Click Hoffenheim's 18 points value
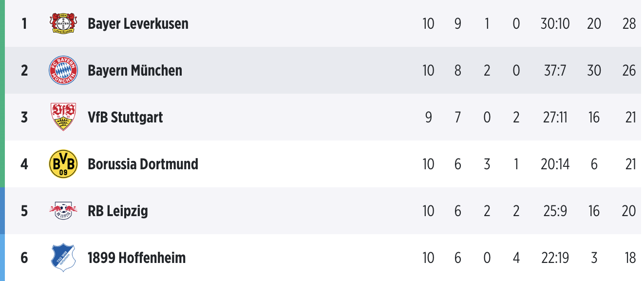This screenshot has width=644, height=281. 630,258
